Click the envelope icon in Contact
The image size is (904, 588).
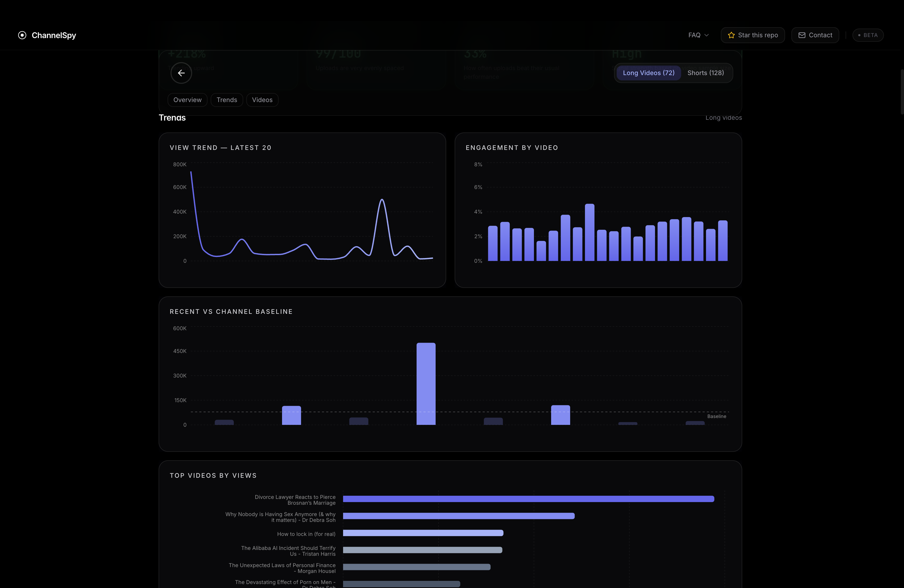pyautogui.click(x=801, y=35)
